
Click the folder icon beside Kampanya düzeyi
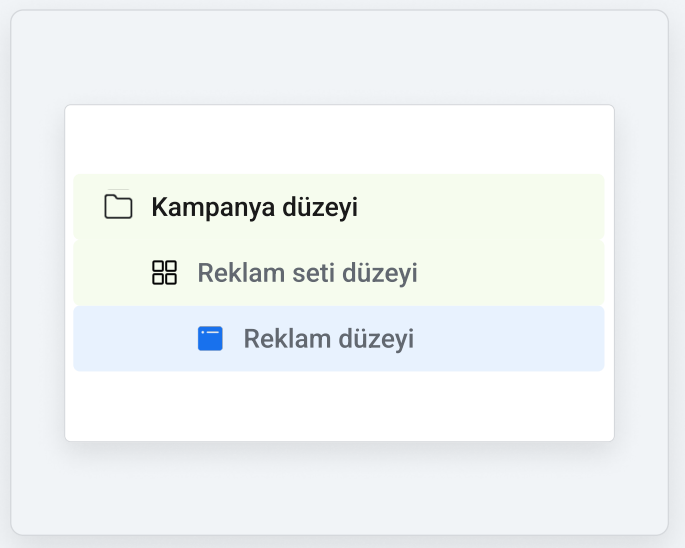pyautogui.click(x=118, y=206)
